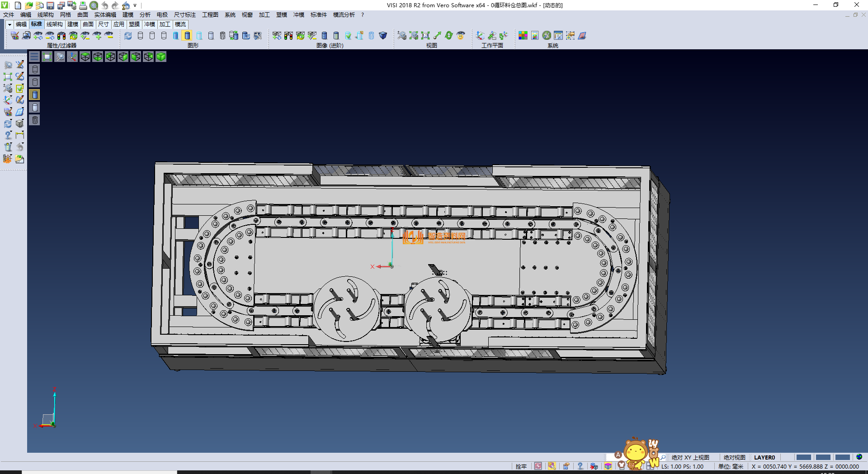Open the toolbar tab list dropdown arrow
This screenshot has width=868, height=474.
pos(9,24)
